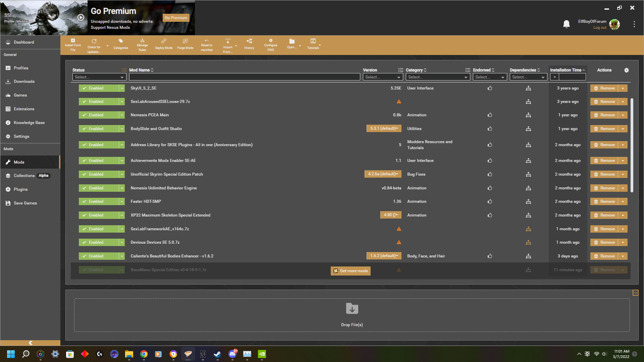The width and height of the screenshot is (644, 362).
Task: Open the notifications bell
Action: (x=567, y=24)
